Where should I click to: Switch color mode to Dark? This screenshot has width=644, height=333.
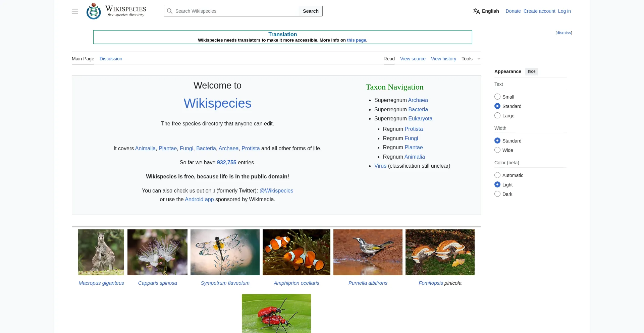coord(497,194)
